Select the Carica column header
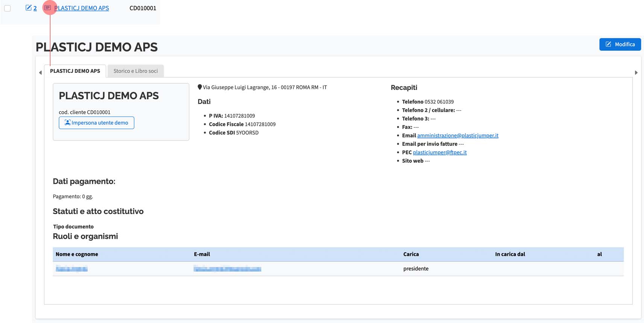This screenshot has height=323, width=644. 411,254
